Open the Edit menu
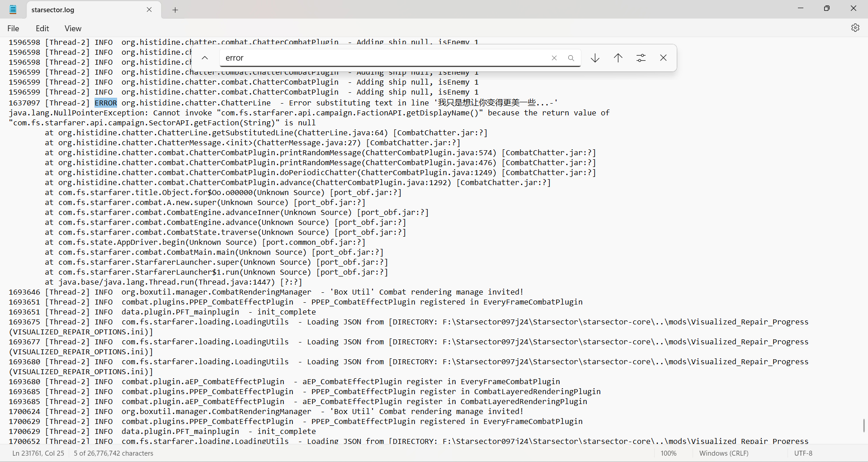The width and height of the screenshot is (868, 462). 42,29
